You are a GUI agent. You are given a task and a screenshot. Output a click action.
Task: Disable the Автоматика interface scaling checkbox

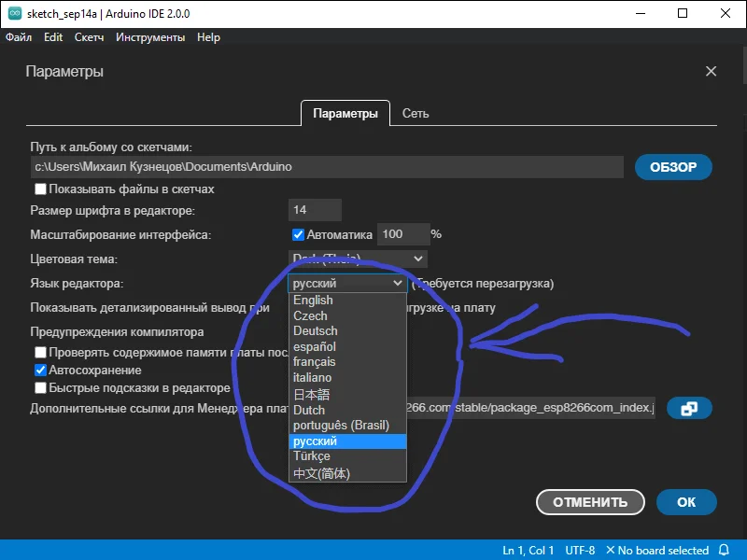[x=299, y=234]
